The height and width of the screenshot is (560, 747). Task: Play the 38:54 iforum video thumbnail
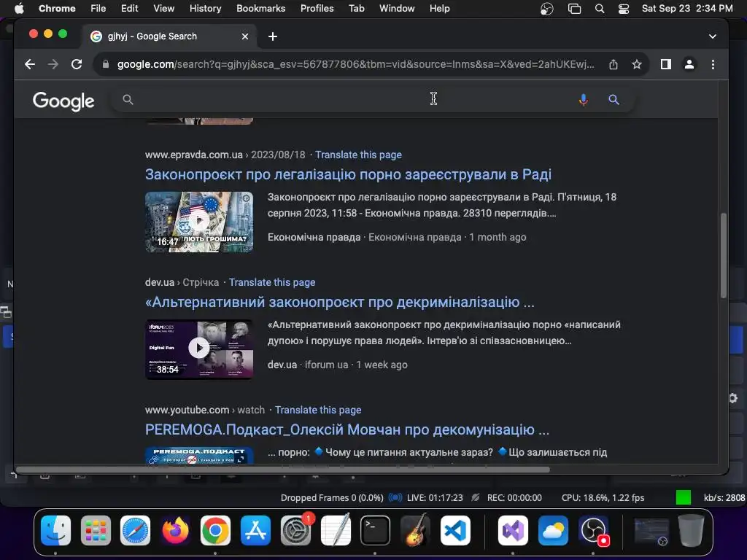point(199,349)
